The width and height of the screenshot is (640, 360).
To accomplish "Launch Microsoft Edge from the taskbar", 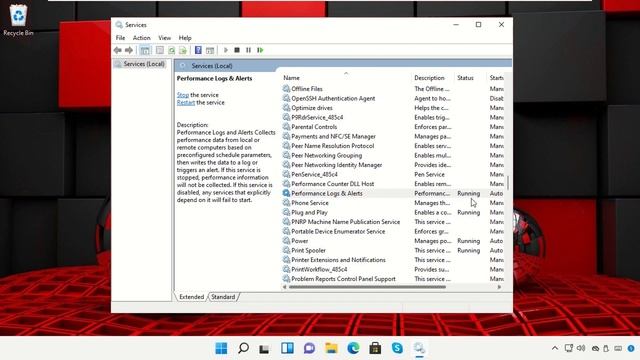I will [x=353, y=348].
